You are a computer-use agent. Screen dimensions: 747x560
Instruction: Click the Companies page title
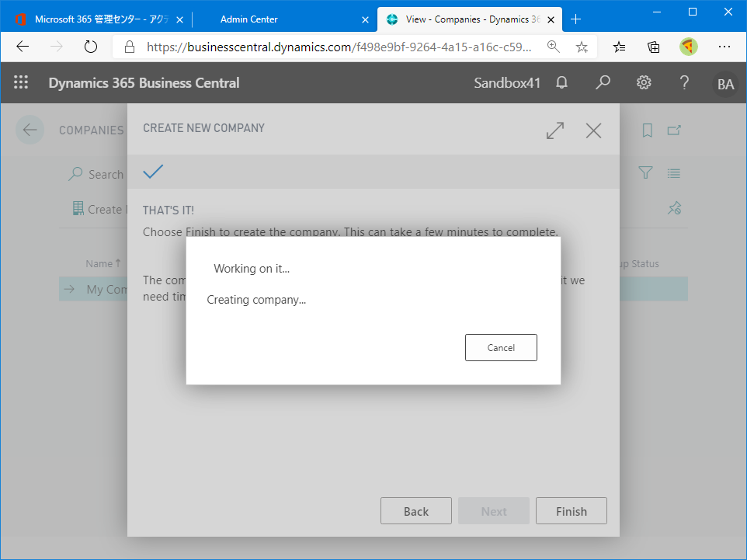click(x=91, y=130)
